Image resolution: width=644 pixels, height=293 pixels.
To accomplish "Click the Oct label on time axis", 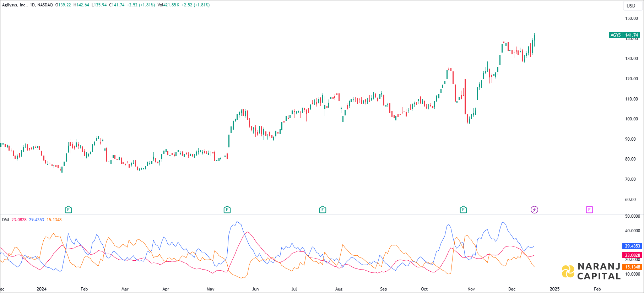I will click(x=424, y=289).
